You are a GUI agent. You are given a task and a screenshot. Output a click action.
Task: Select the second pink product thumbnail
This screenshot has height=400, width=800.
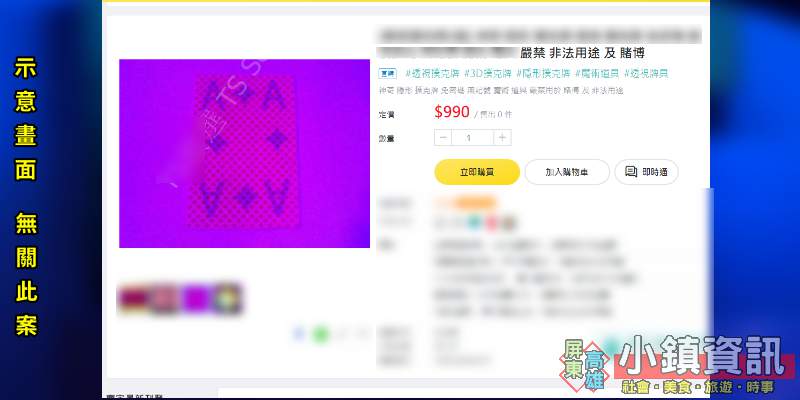(x=164, y=298)
